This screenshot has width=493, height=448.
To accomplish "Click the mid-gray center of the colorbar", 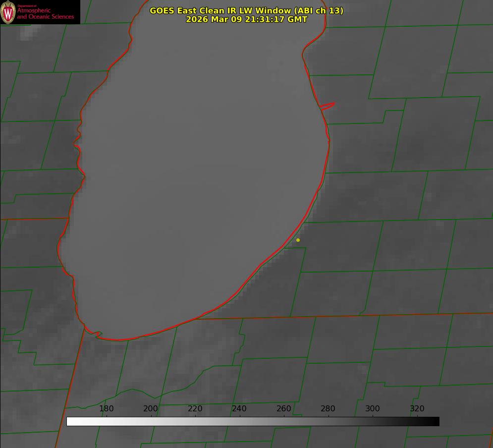I will click(x=253, y=421).
